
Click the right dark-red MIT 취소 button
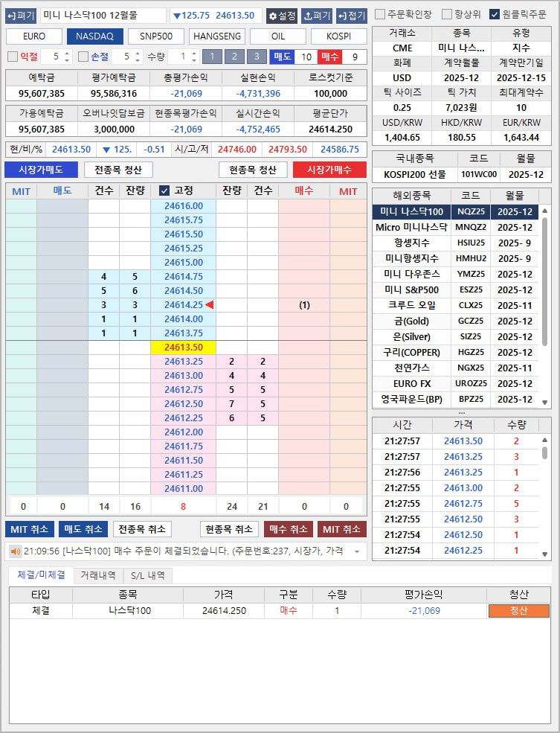click(x=342, y=529)
